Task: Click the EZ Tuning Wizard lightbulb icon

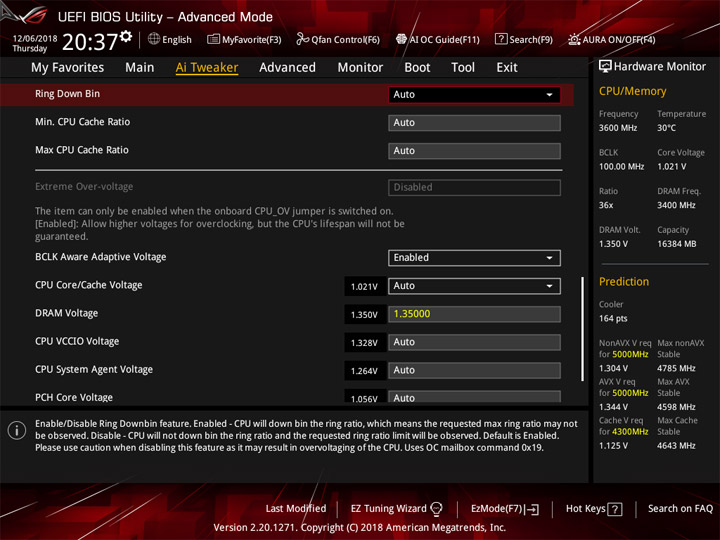Action: [436, 509]
